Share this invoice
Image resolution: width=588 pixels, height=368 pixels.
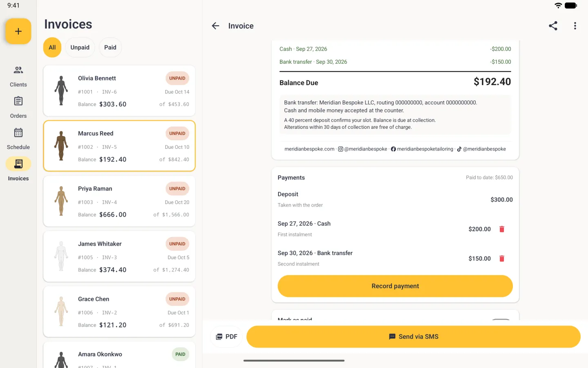553,26
